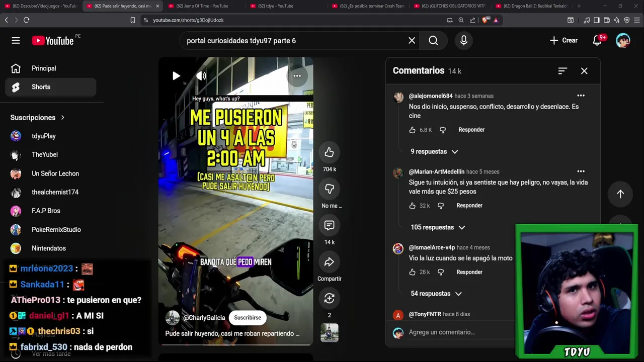Like @IsmaelArce-v4p's comment
The width and height of the screenshot is (644, 362).
click(412, 272)
